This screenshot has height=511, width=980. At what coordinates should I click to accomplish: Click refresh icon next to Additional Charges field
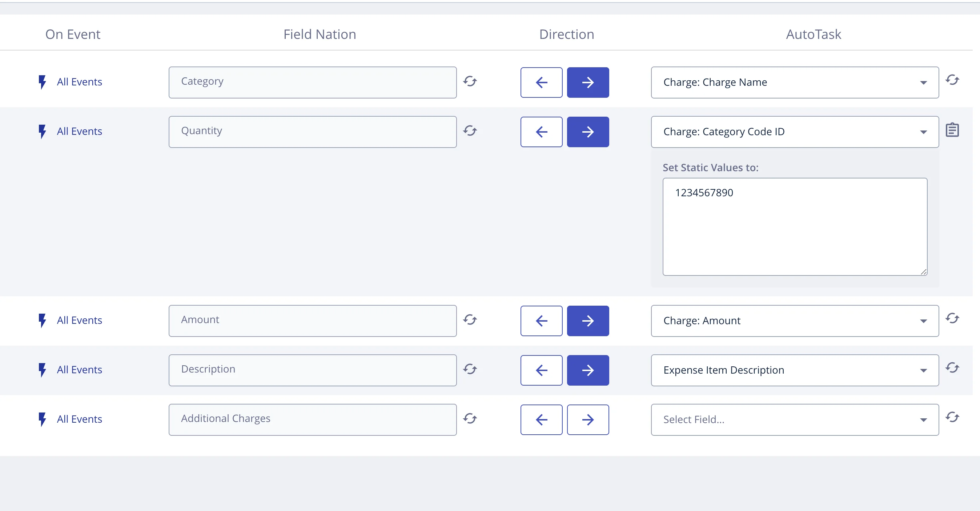[x=470, y=419]
